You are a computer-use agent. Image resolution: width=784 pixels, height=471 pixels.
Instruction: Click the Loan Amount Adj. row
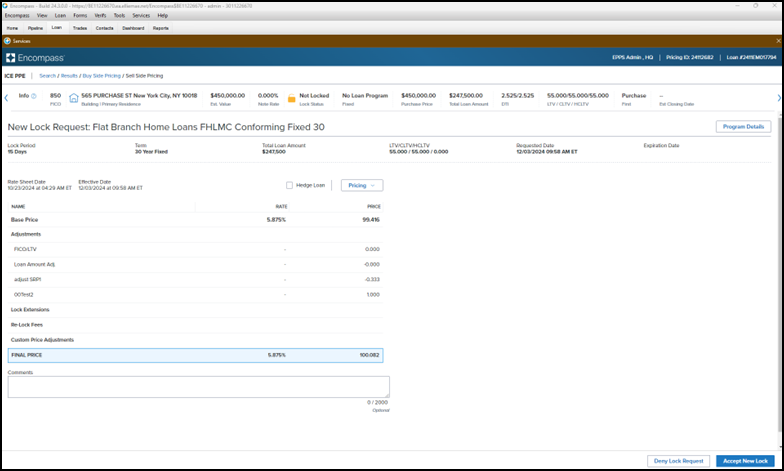[x=196, y=264]
